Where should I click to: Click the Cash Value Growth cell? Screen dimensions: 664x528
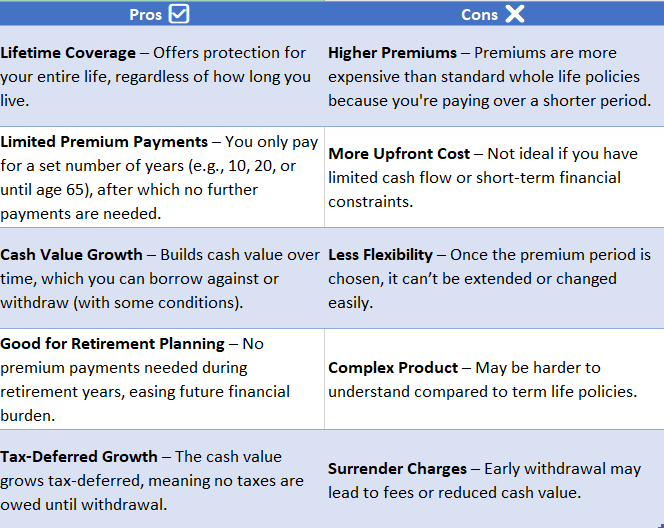click(x=162, y=278)
